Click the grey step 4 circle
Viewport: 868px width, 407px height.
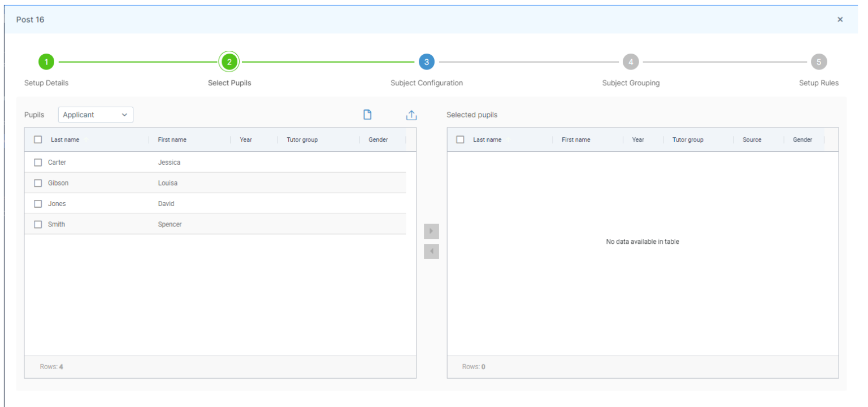tap(631, 62)
